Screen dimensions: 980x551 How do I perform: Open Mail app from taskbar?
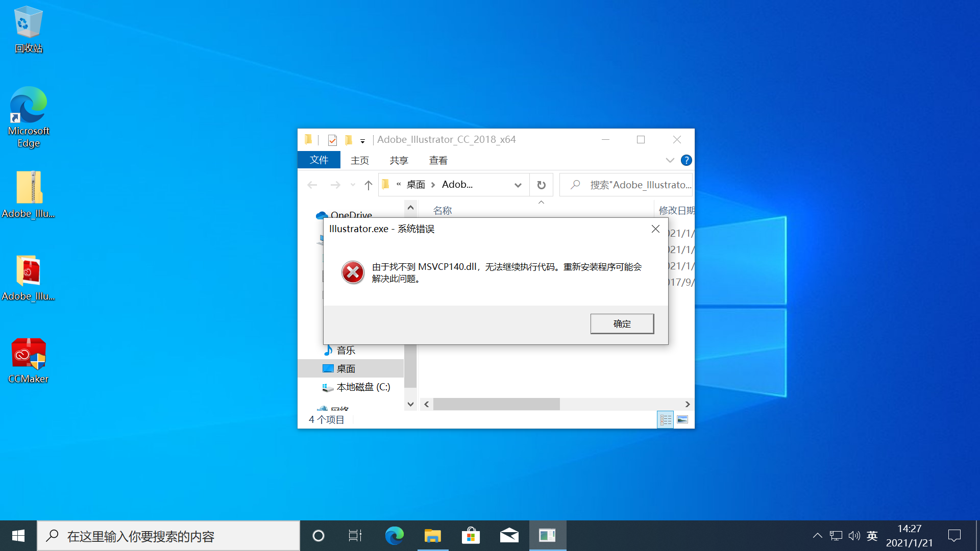[509, 536]
